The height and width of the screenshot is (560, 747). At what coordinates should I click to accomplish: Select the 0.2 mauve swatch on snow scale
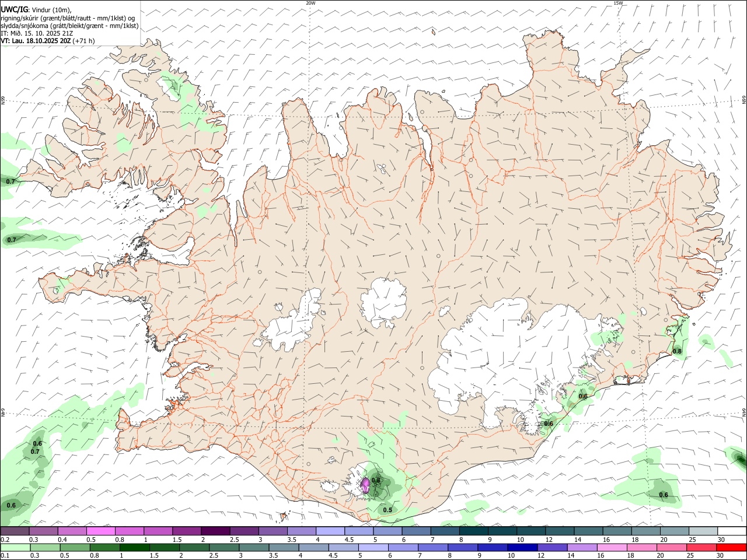point(15,531)
